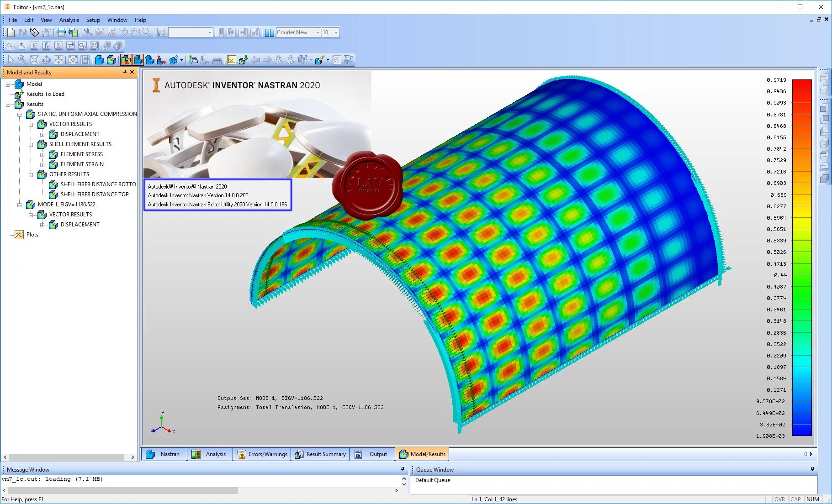
Task: Toggle pin on Model and Results panel
Action: click(x=125, y=72)
